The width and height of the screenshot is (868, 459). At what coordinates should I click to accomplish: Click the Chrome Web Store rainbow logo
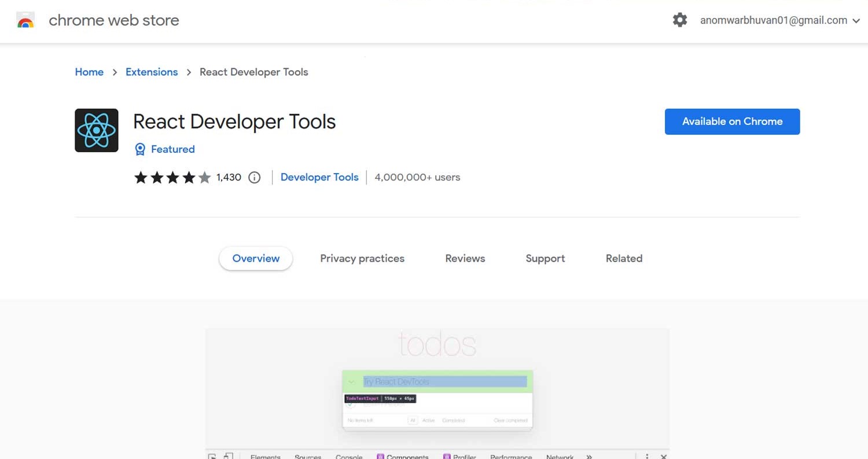pyautogui.click(x=25, y=21)
